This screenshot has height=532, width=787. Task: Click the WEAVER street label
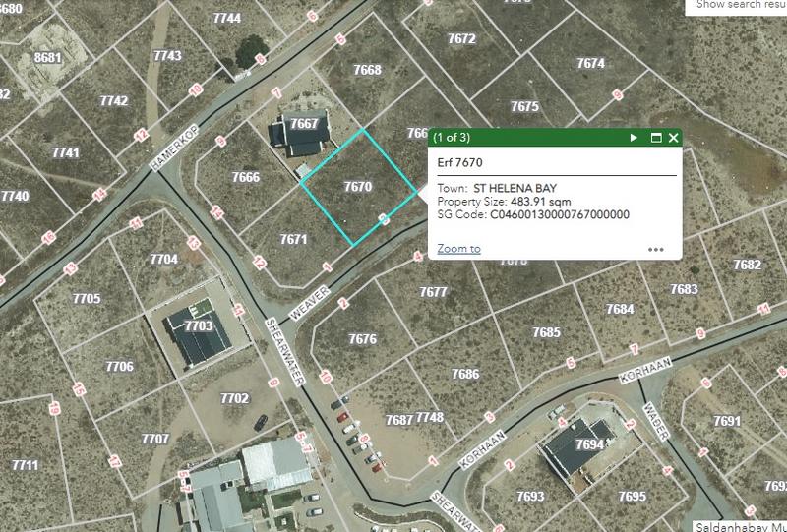[310, 304]
